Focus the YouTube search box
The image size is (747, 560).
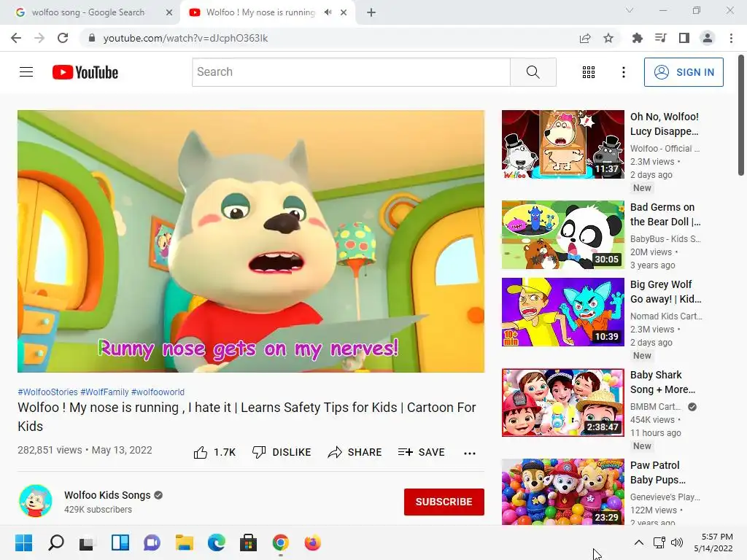click(x=351, y=72)
